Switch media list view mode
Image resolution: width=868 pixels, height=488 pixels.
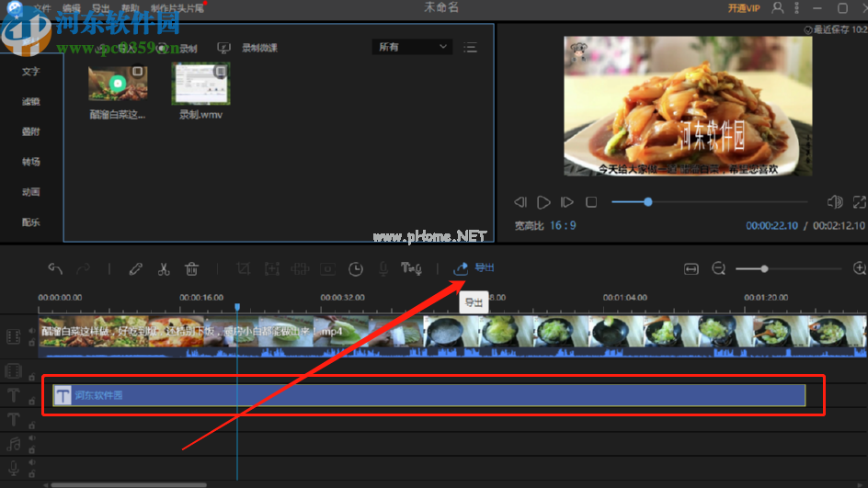[x=470, y=48]
